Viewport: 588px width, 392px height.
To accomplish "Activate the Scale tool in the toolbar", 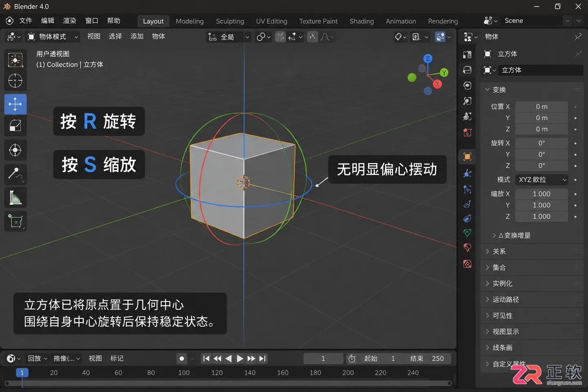I will pos(16,126).
